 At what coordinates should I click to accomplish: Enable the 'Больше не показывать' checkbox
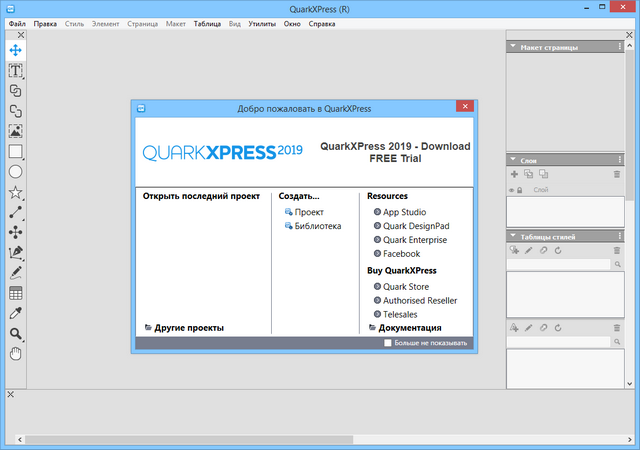tap(389, 343)
